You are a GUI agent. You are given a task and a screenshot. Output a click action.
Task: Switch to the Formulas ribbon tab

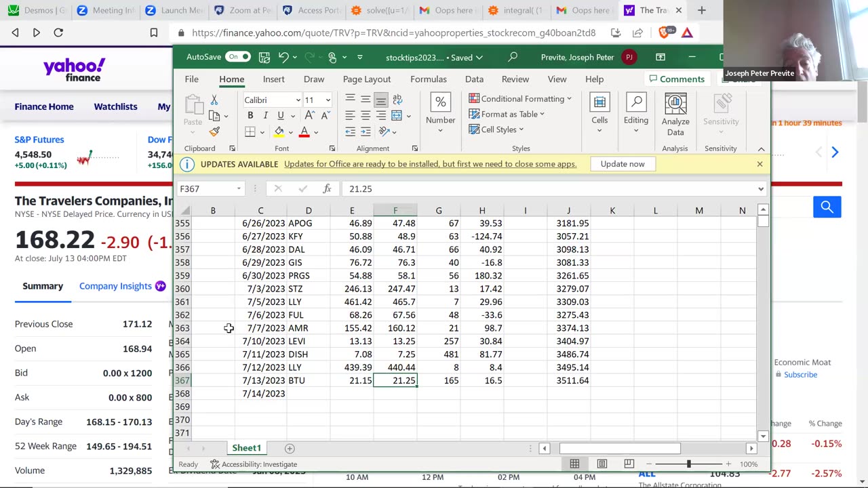(x=429, y=79)
